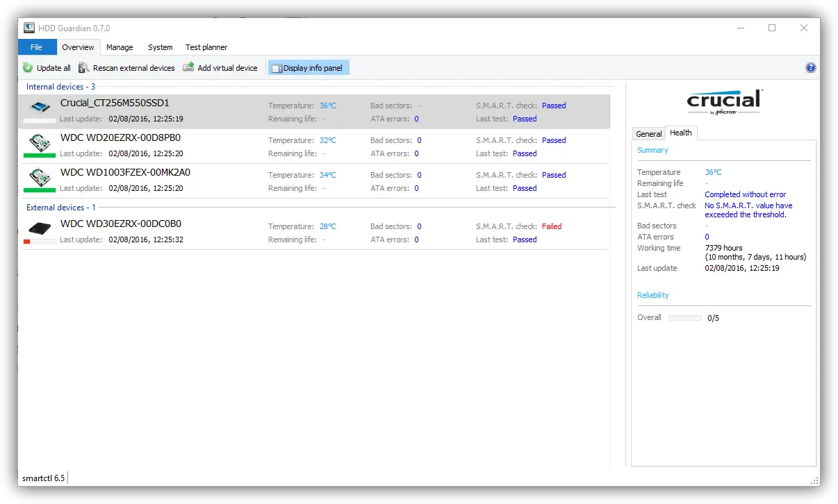Click the Crucial by Micron logo
Viewport: 838px width, 504px height.
[x=723, y=102]
